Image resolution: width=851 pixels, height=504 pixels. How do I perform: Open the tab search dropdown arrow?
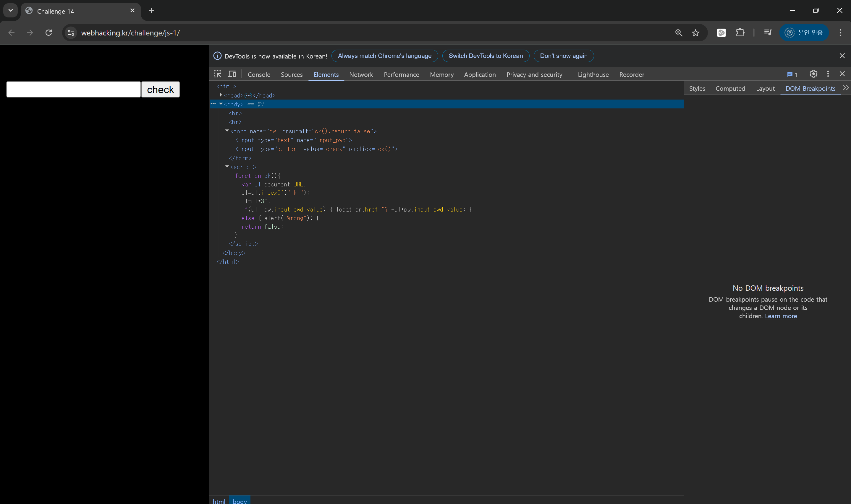pyautogui.click(x=11, y=11)
